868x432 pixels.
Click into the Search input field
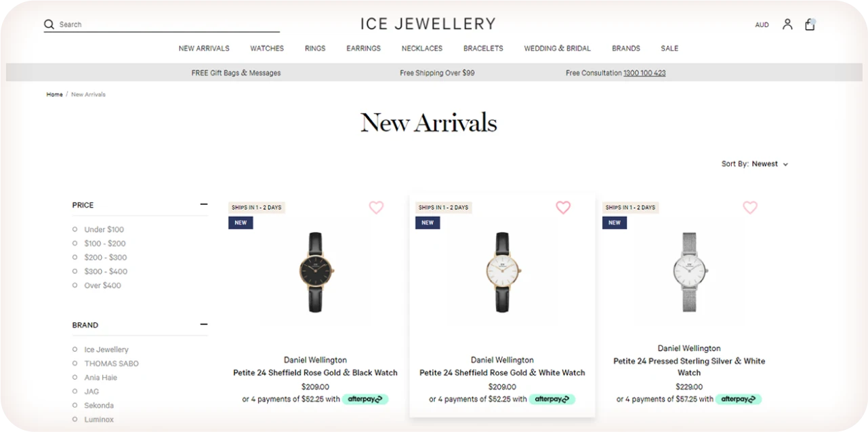(166, 24)
